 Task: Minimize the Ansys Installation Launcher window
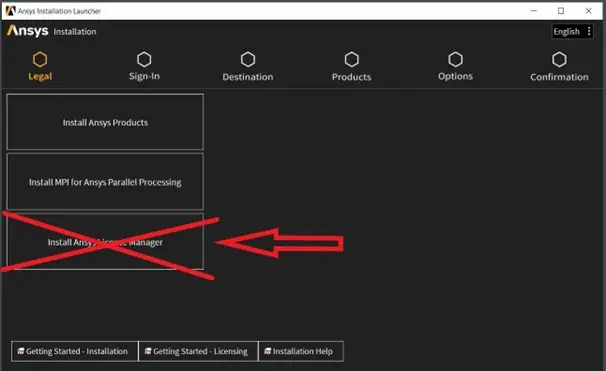[x=534, y=11]
